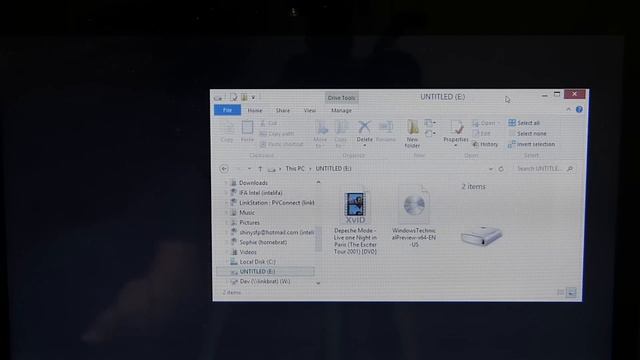Open the Customize Quick Access Toolbar dropdown
Viewport: 640px width, 360px height.
[253, 98]
